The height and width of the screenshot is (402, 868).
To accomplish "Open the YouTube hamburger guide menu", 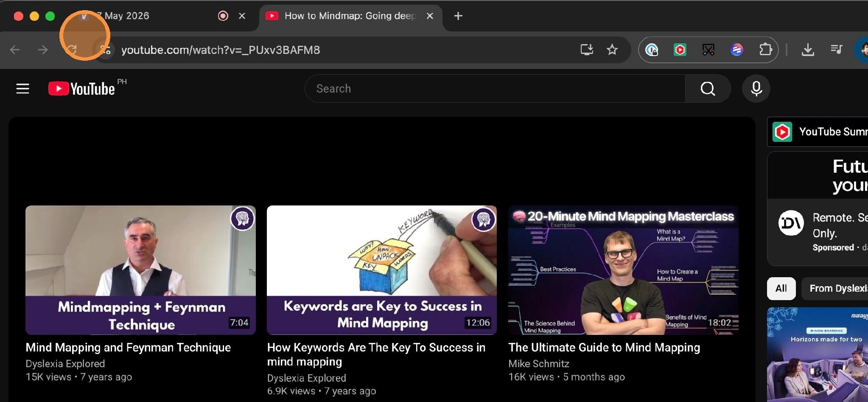I will [22, 89].
